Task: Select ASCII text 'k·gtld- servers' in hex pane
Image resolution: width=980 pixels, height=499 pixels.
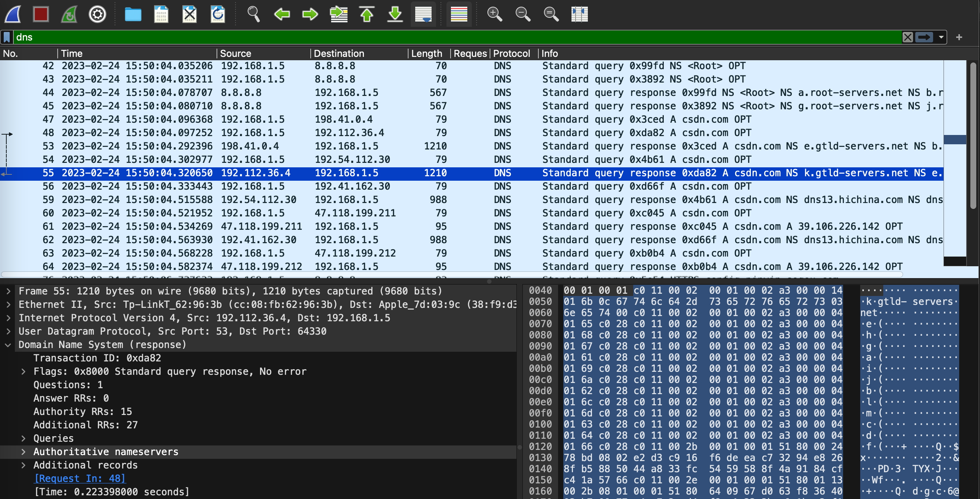Action: [909, 302]
